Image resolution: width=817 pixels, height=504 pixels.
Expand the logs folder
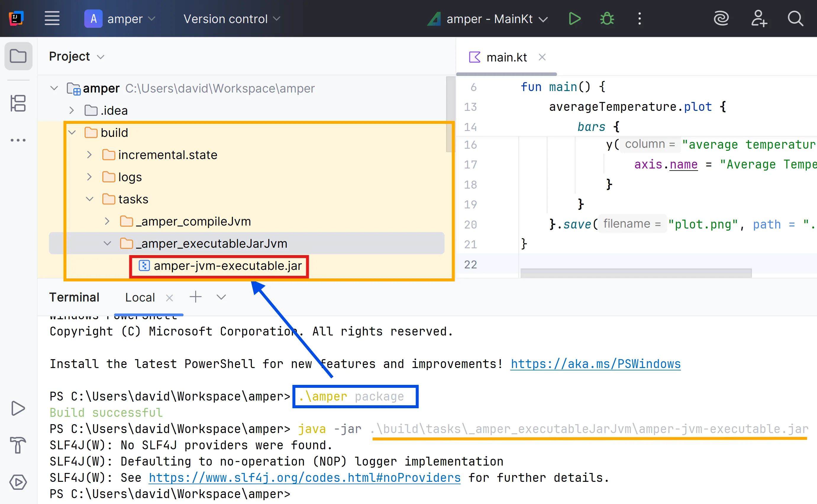point(89,177)
